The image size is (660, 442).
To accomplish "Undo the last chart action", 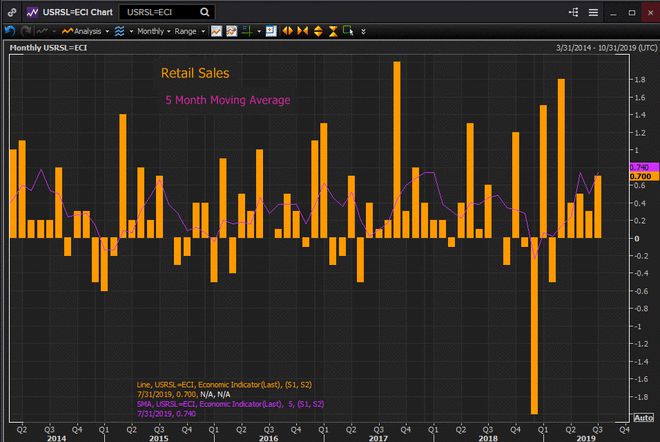I will [x=10, y=31].
